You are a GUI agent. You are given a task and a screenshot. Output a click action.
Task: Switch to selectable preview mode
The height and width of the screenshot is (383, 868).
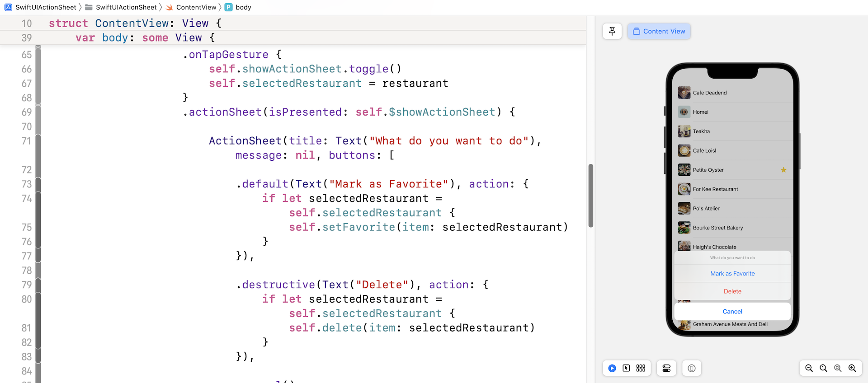pyautogui.click(x=626, y=368)
